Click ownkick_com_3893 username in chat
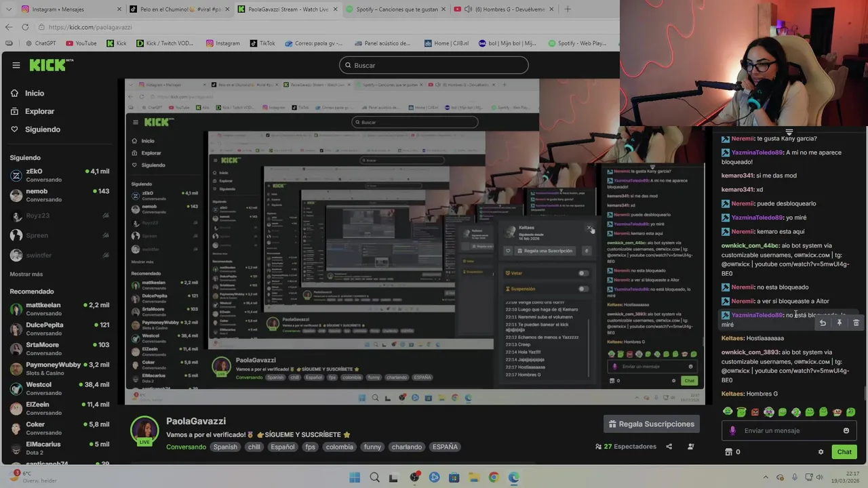Viewport: 868px width, 488px height. [x=750, y=352]
